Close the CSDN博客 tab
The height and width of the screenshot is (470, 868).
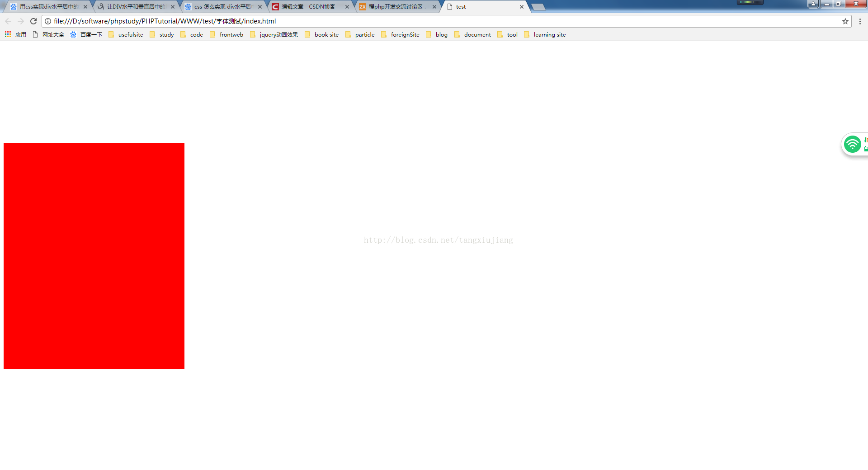pyautogui.click(x=347, y=7)
